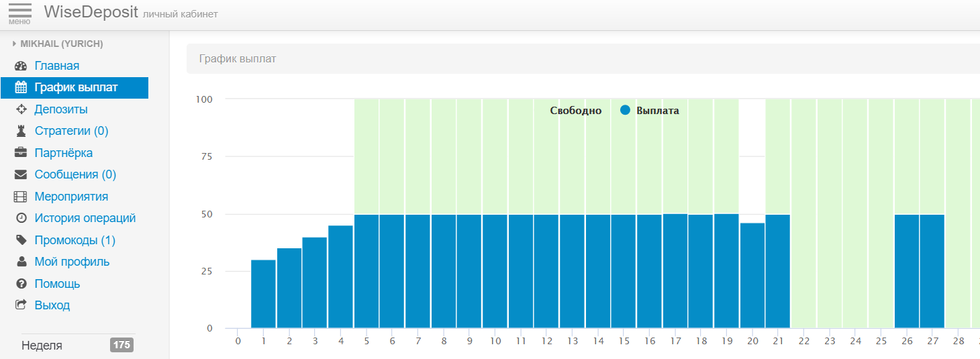Click the Выход logout link

tap(52, 305)
